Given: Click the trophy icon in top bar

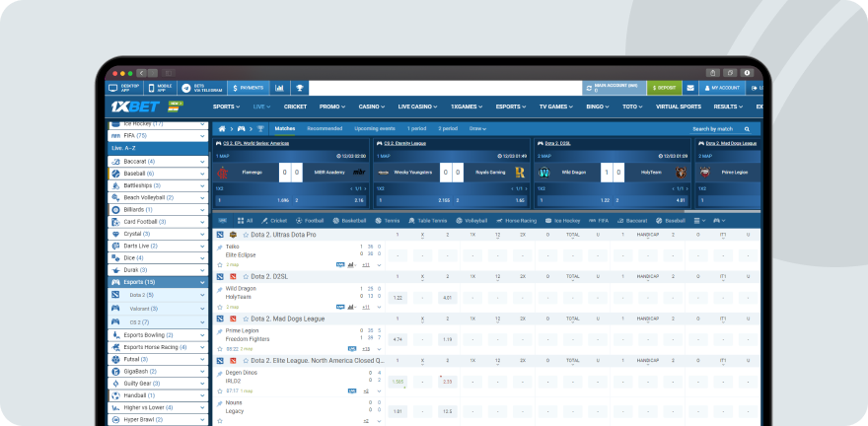Looking at the screenshot, I should coord(300,88).
